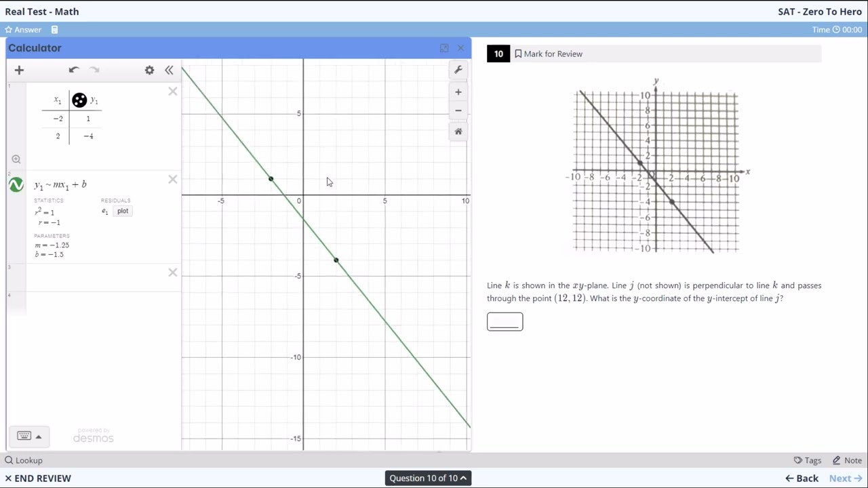End the review session
The width and height of the screenshot is (868, 488).
38,478
